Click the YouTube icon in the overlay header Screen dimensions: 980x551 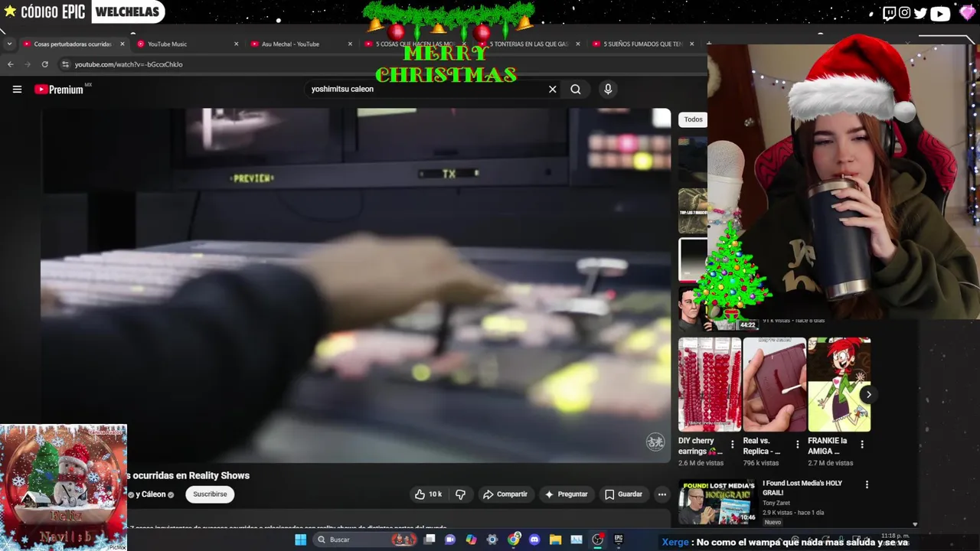pyautogui.click(x=939, y=13)
